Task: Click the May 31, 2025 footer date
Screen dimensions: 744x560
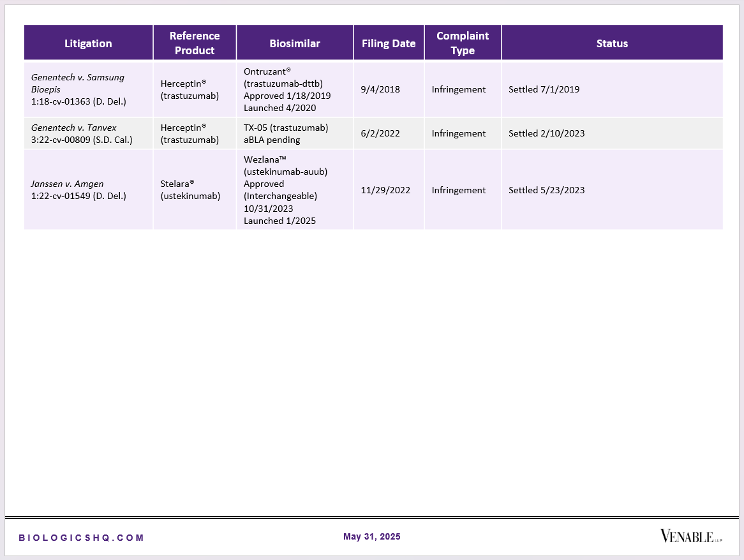Action: (372, 536)
